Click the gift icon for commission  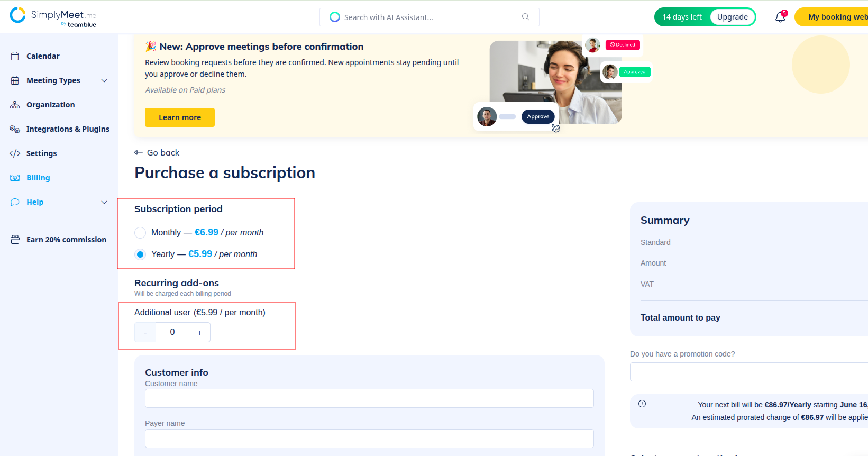tap(15, 240)
